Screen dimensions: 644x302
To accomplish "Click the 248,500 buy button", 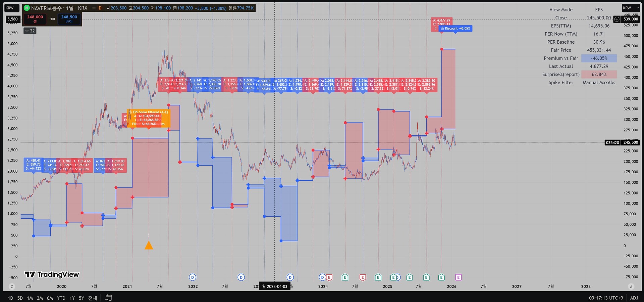I will pyautogui.click(x=69, y=19).
